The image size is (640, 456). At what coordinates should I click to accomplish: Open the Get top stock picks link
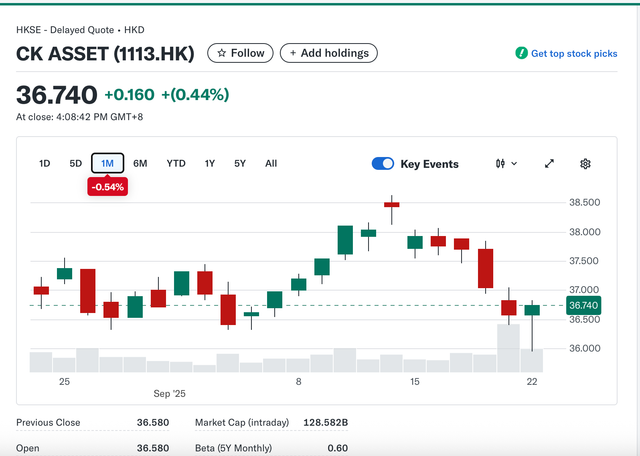tap(574, 53)
